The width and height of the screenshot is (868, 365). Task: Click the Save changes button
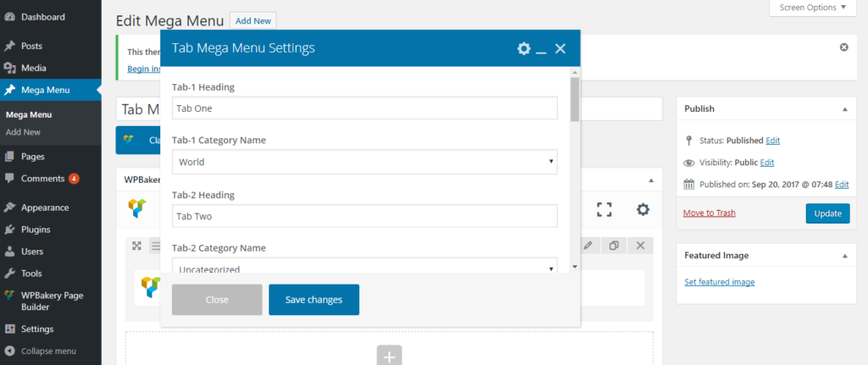314,300
